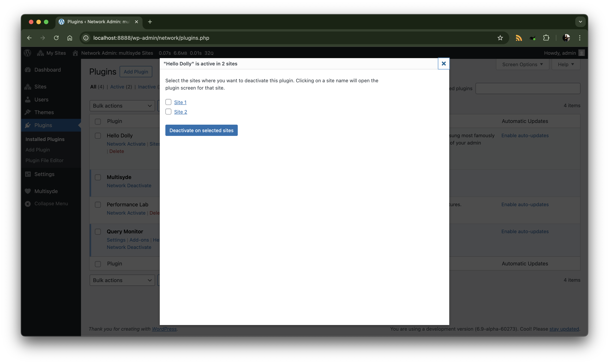Click the search installed plugins field
Viewport: 609px width, 364px height.
528,88
